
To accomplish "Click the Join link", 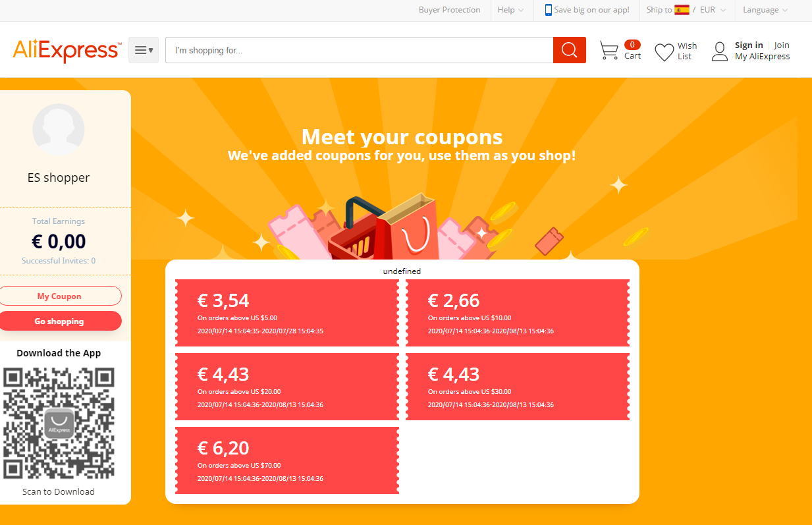I will point(782,45).
